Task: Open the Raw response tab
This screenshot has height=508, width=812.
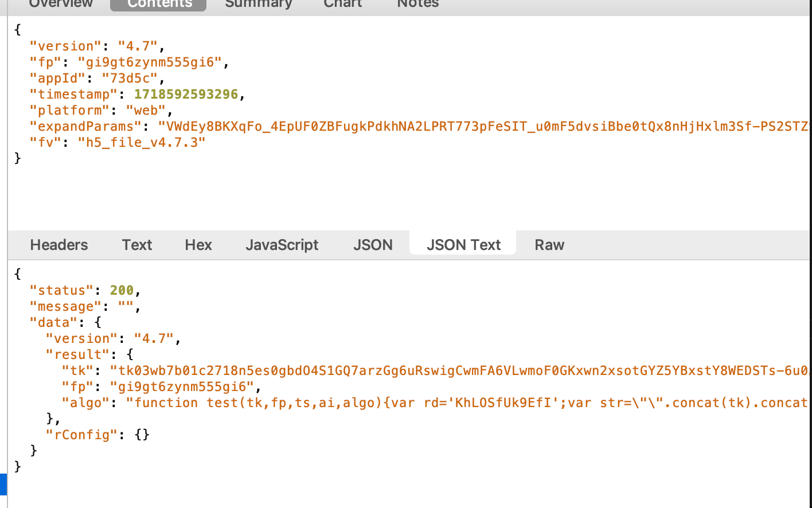Action: click(x=549, y=245)
